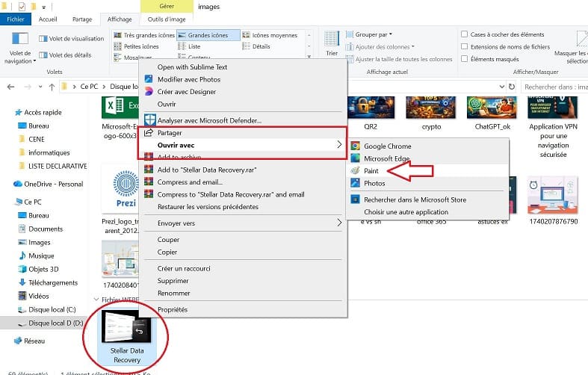
Task: Click the back navigation arrow
Action: click(11, 87)
